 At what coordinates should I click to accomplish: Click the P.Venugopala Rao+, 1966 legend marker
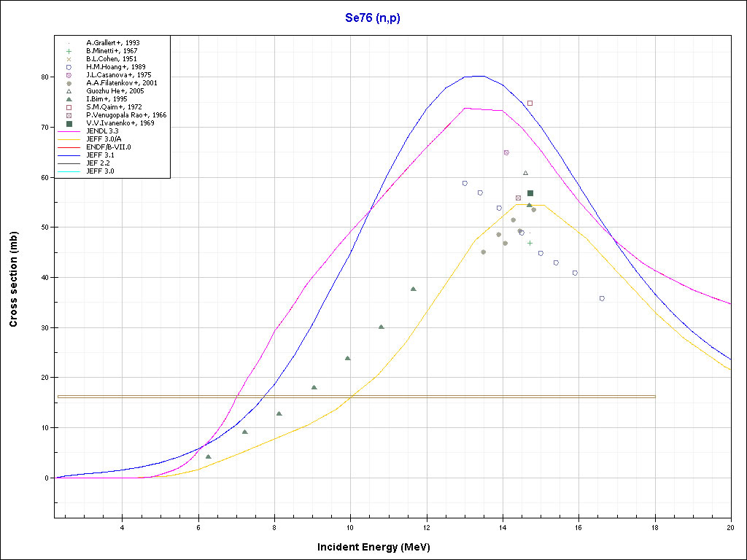coord(69,115)
